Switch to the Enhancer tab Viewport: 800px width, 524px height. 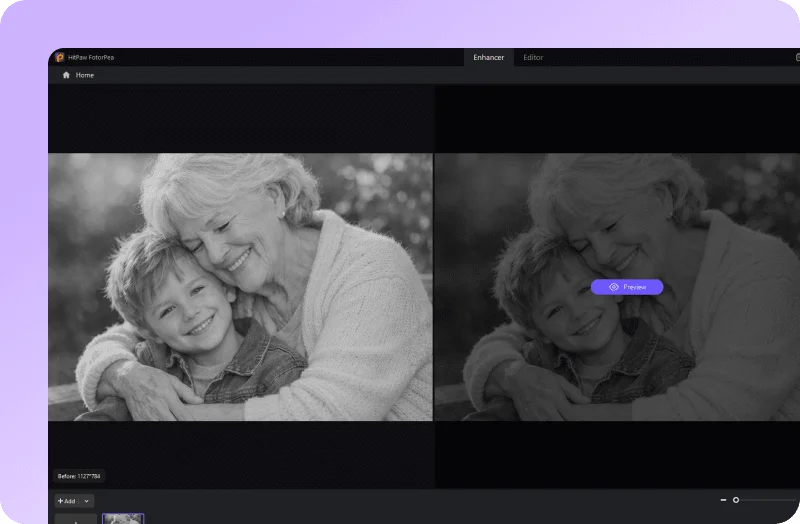click(488, 58)
